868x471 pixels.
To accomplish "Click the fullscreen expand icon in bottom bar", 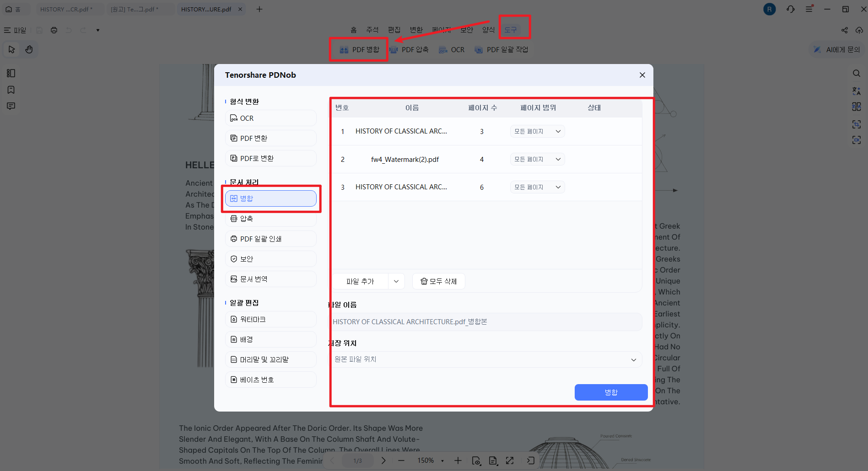I will click(x=510, y=460).
